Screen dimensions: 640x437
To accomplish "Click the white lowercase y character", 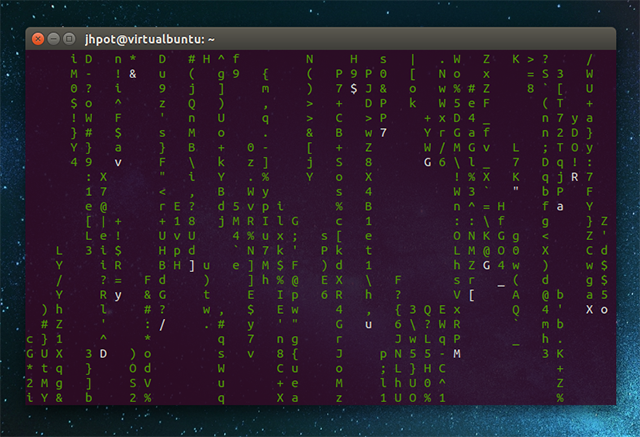I will coord(118,295).
